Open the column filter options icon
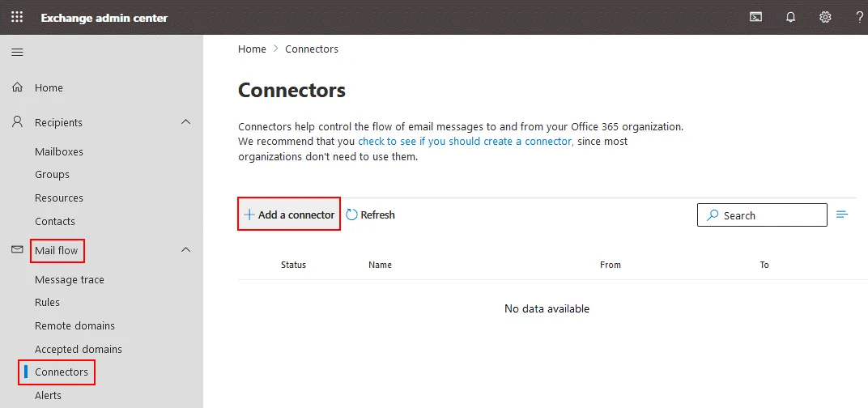 [842, 215]
